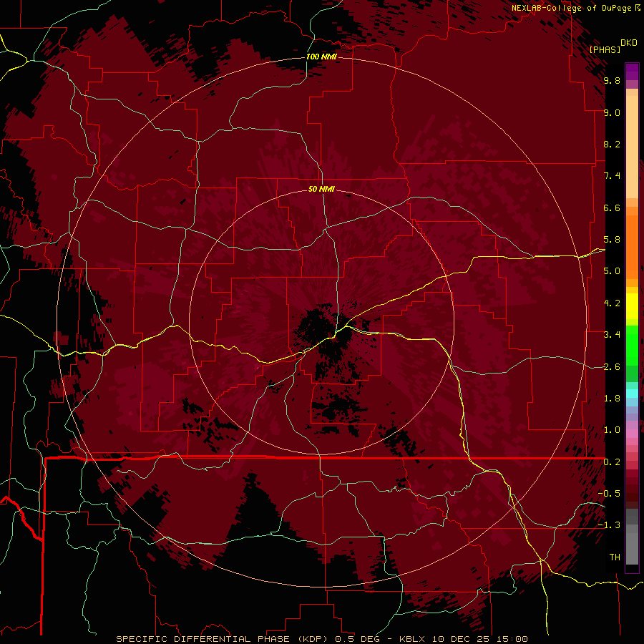Image resolution: width=644 pixels, height=644 pixels.
Task: Click the TH label on the color scale
Action: click(x=615, y=557)
